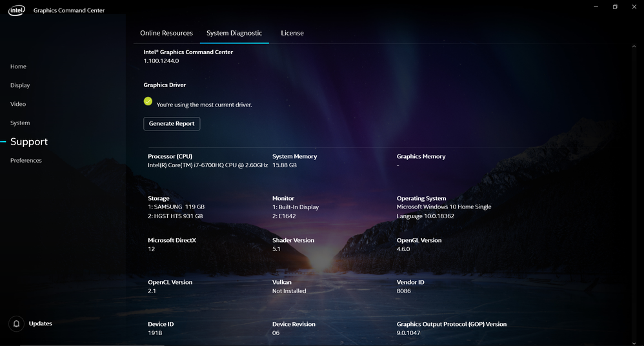Screen dimensions: 644x346
Task: Click the 'Device ID' label
Action: point(161,324)
